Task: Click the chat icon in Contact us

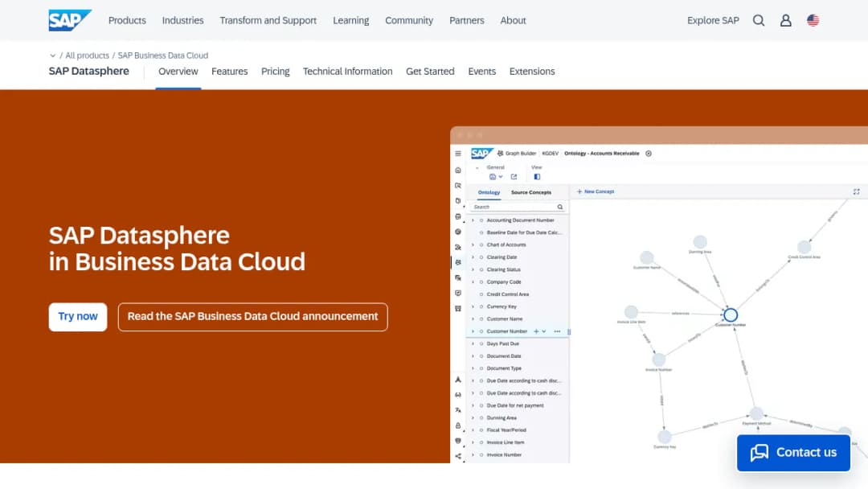Action: [759, 453]
